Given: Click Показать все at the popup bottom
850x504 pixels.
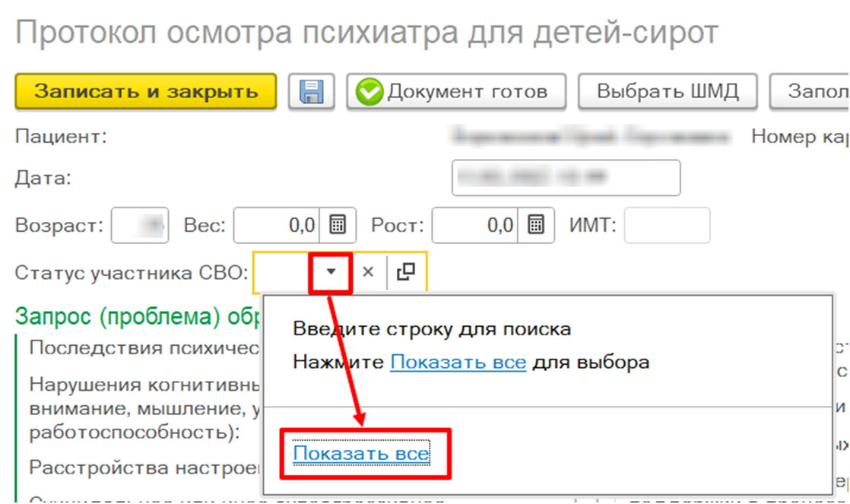Looking at the screenshot, I should [x=361, y=454].
